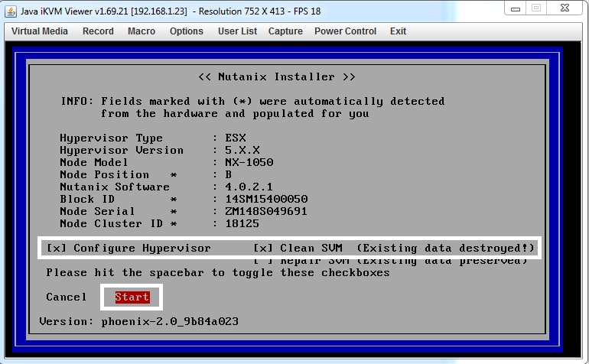Click Exit in the menu bar
The image size is (589, 364).
[398, 31]
